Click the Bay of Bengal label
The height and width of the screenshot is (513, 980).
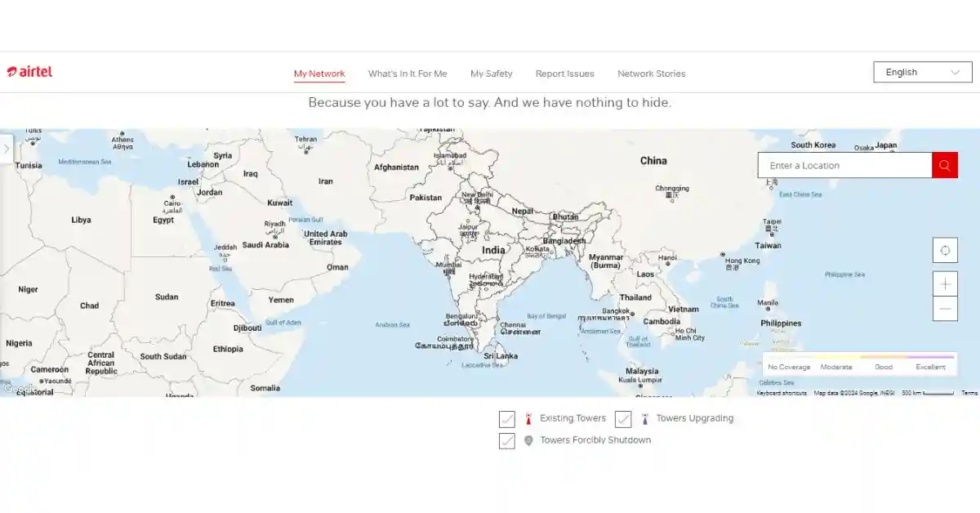(546, 316)
